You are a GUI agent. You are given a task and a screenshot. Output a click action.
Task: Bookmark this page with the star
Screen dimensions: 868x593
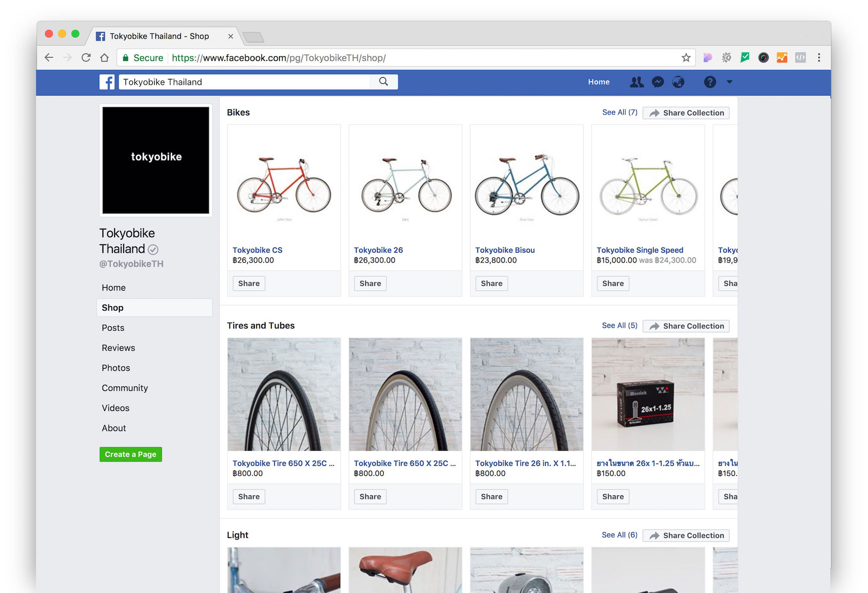(686, 58)
